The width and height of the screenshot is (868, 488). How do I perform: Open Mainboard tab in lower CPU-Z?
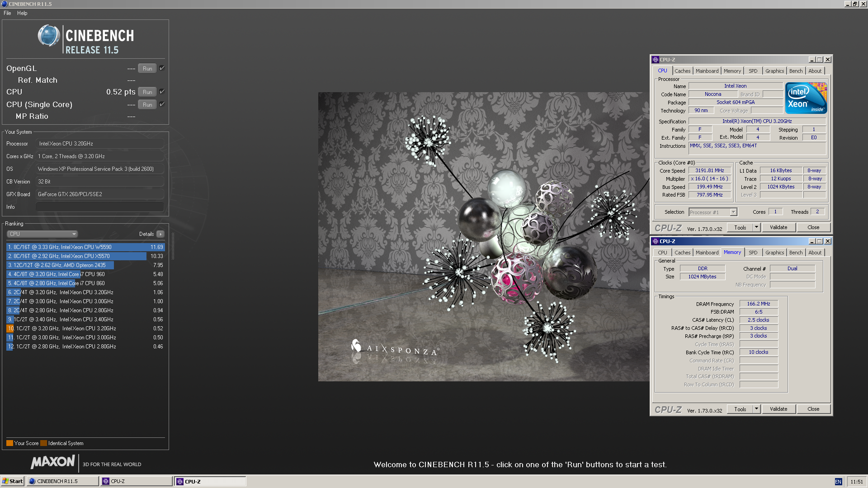[707, 253]
